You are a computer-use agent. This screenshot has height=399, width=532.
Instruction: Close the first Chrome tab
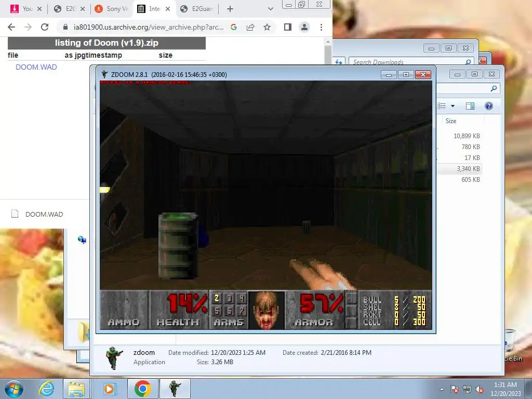(39, 9)
